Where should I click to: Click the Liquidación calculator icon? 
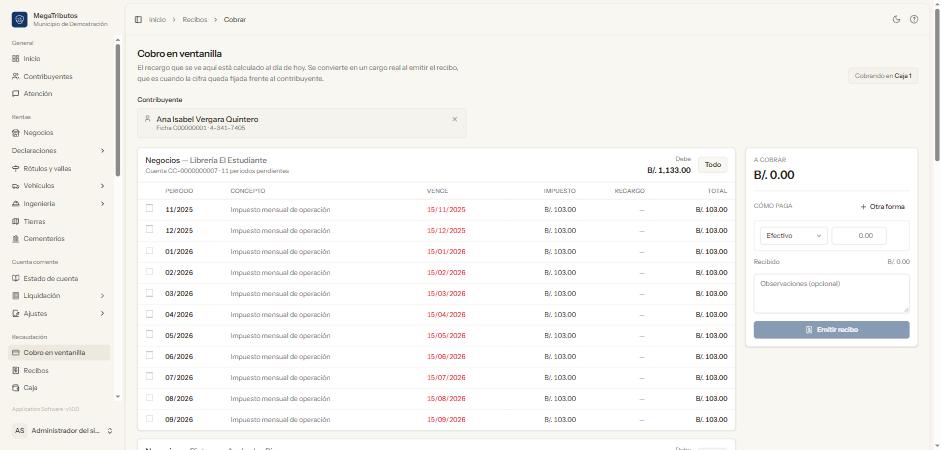(x=16, y=296)
